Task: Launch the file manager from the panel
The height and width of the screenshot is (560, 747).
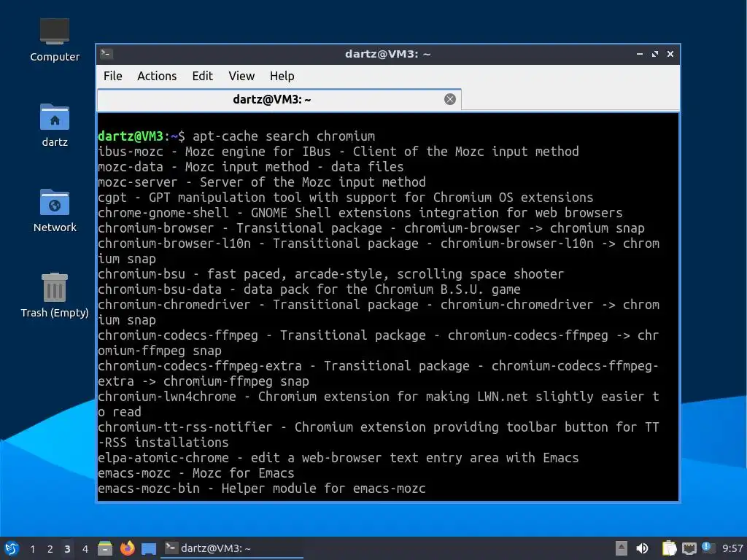Action: coord(105,548)
